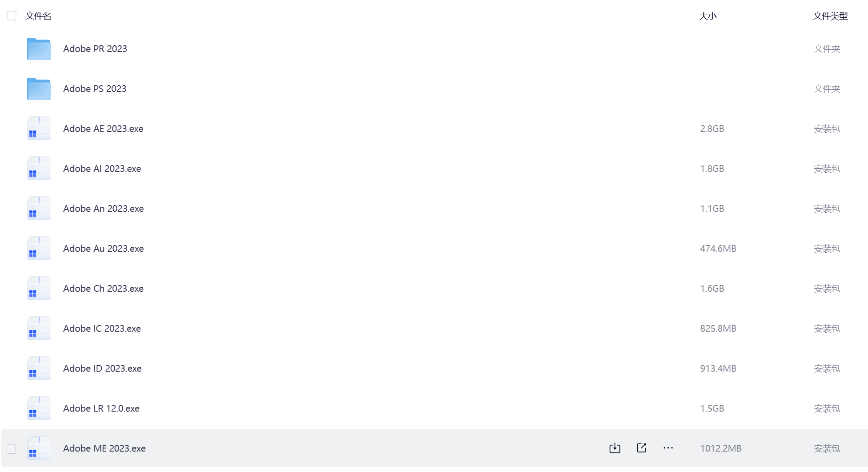
Task: Sort the list by 大小 column header
Action: click(x=708, y=16)
